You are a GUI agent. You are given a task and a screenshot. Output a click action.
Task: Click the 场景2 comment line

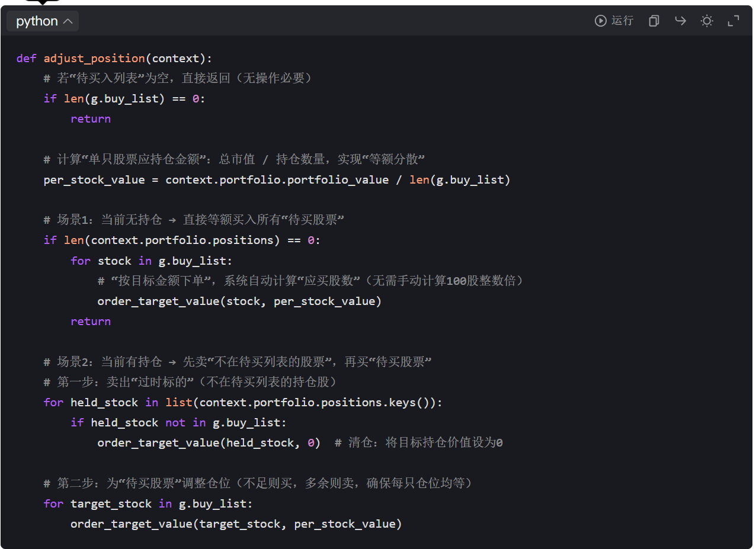(x=237, y=362)
